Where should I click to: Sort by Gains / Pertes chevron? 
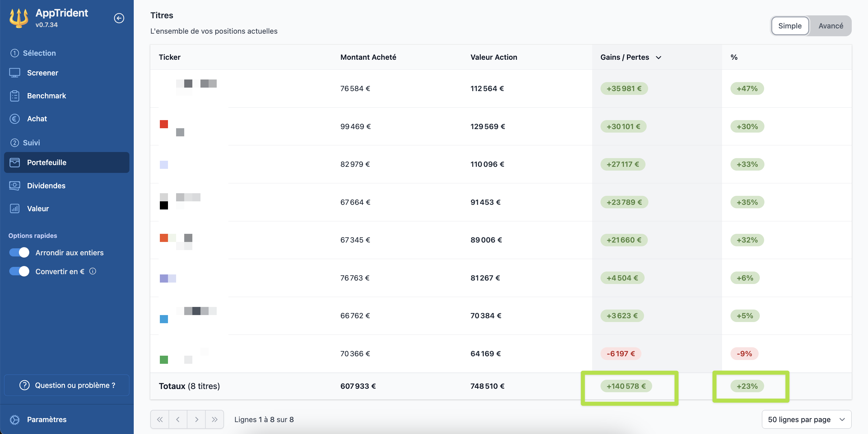[x=659, y=57]
